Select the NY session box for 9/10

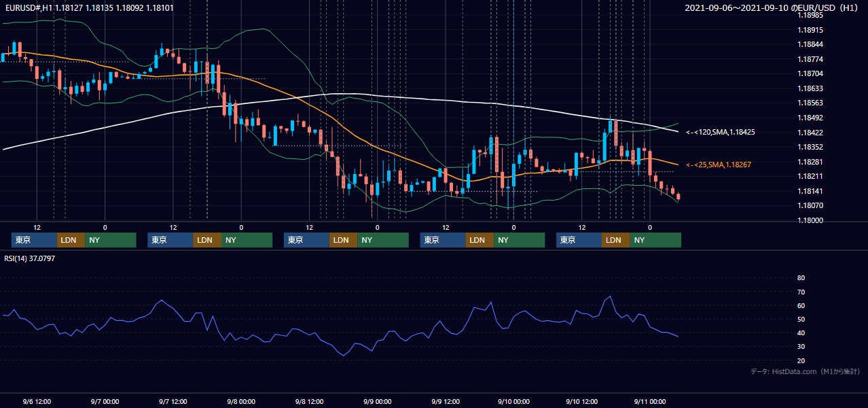click(x=655, y=240)
